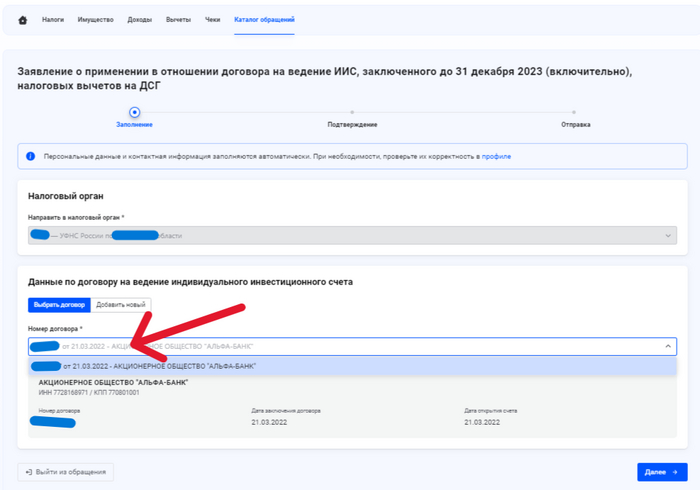Screen dimensions: 700x490
Task: Click the account opening date 21.03.2022
Action: click(482, 422)
